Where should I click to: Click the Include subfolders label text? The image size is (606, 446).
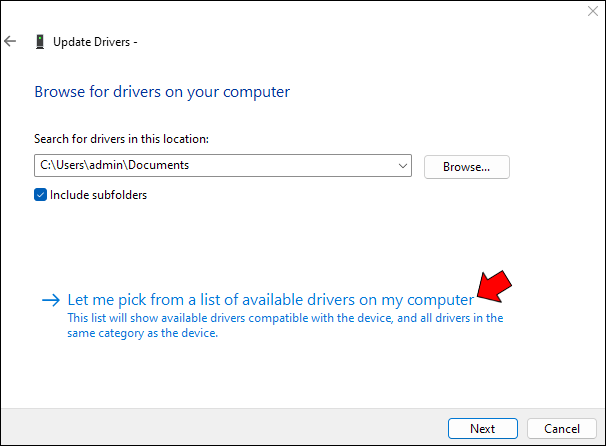pyautogui.click(x=98, y=195)
